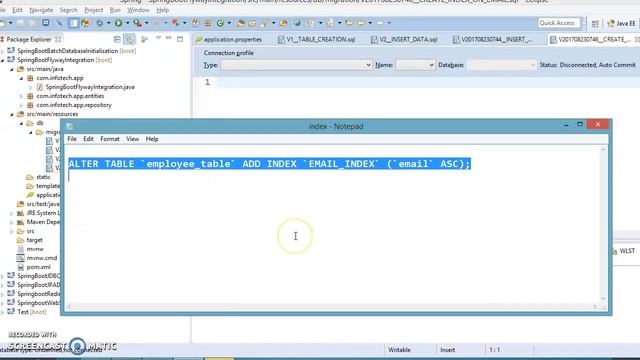
Task: Click Notepad horizontal scrollbar left arrow
Action: point(70,307)
